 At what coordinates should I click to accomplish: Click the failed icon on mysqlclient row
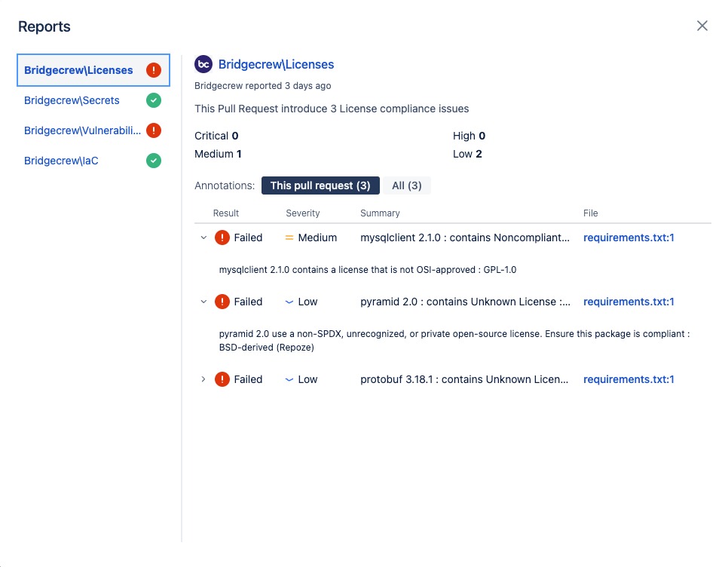tap(222, 238)
